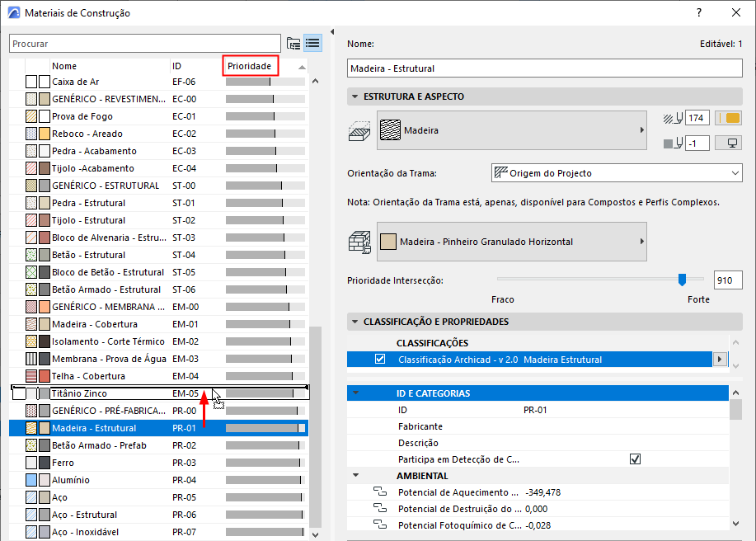Click the surface swatch of GENÉRICO - MEMBRANA
Image resolution: width=756 pixels, height=541 pixels.
coord(45,307)
